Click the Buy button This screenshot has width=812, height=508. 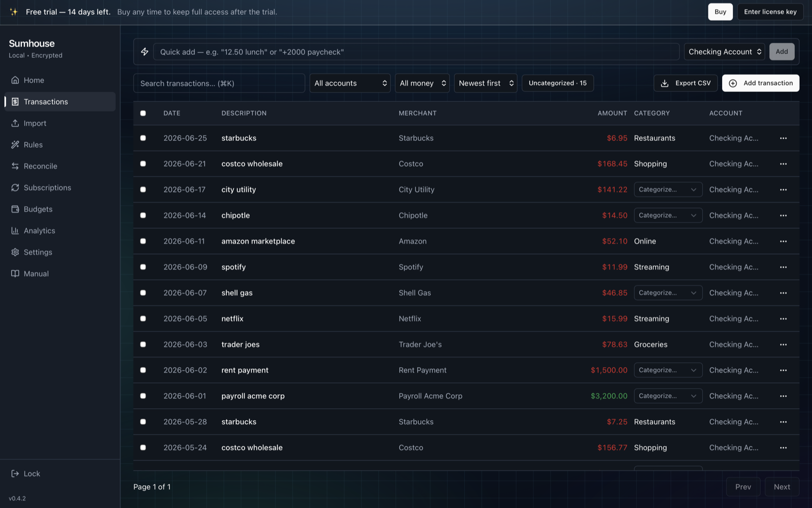pyautogui.click(x=720, y=12)
